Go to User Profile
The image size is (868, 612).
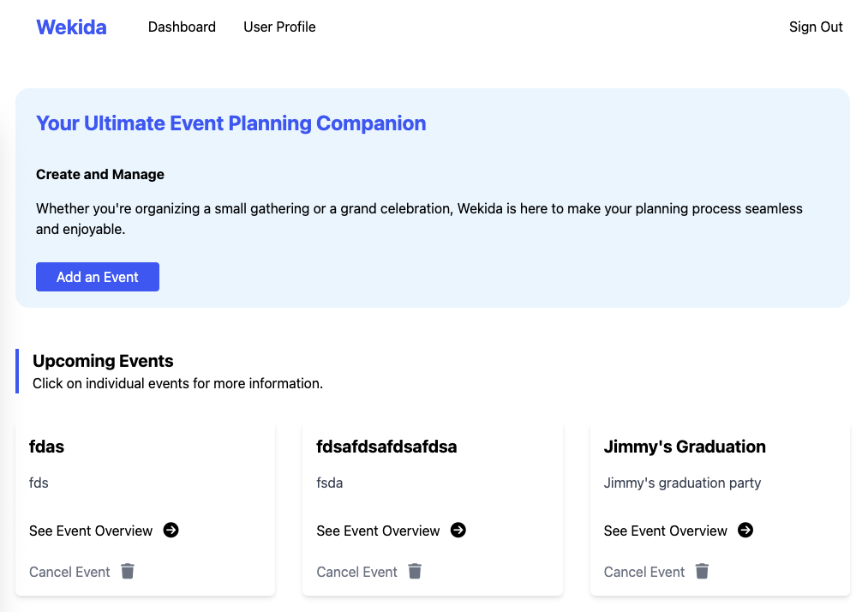coord(279,27)
